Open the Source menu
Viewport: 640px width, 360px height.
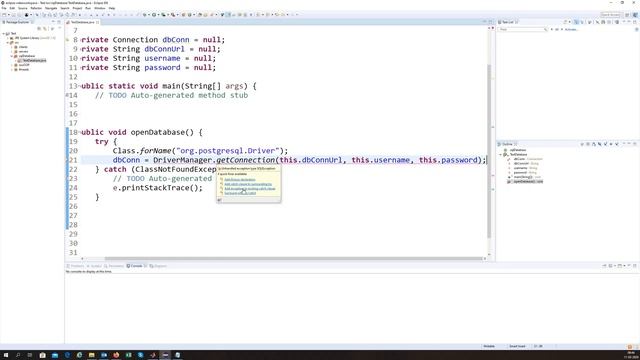pos(22,8)
